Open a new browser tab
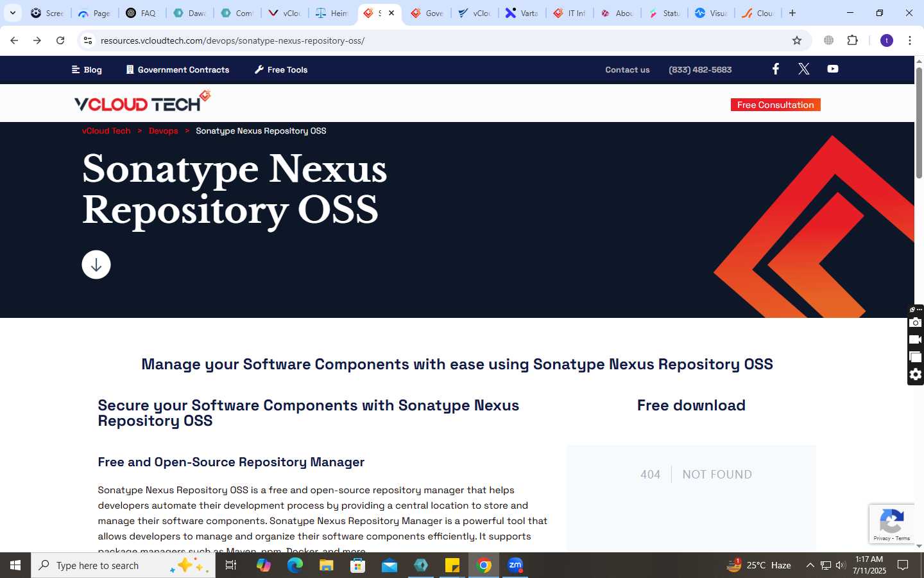 (x=792, y=13)
